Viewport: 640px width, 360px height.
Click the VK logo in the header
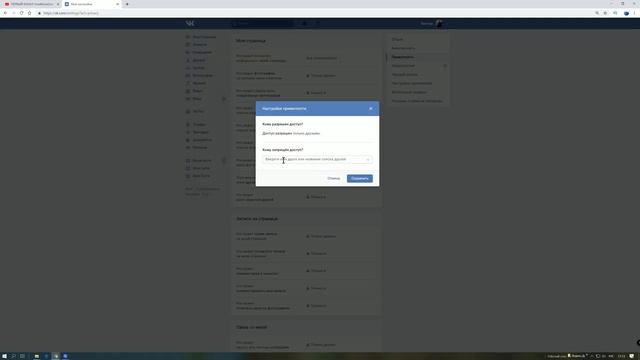(190, 23)
